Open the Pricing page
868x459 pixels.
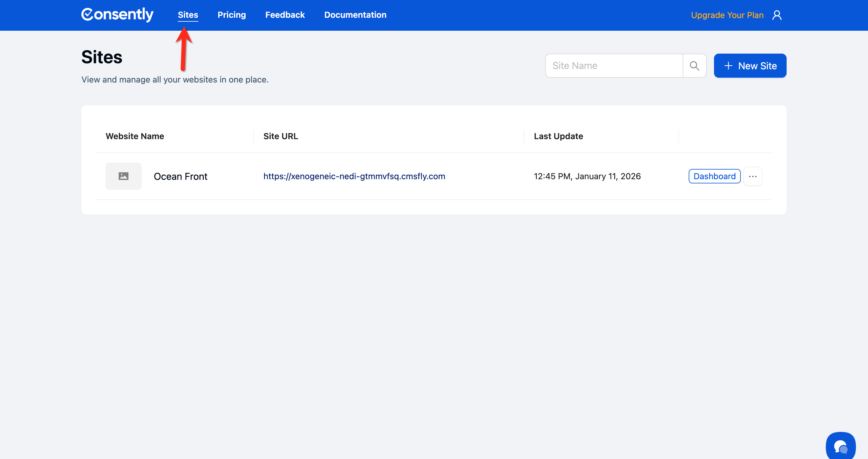pyautogui.click(x=231, y=15)
